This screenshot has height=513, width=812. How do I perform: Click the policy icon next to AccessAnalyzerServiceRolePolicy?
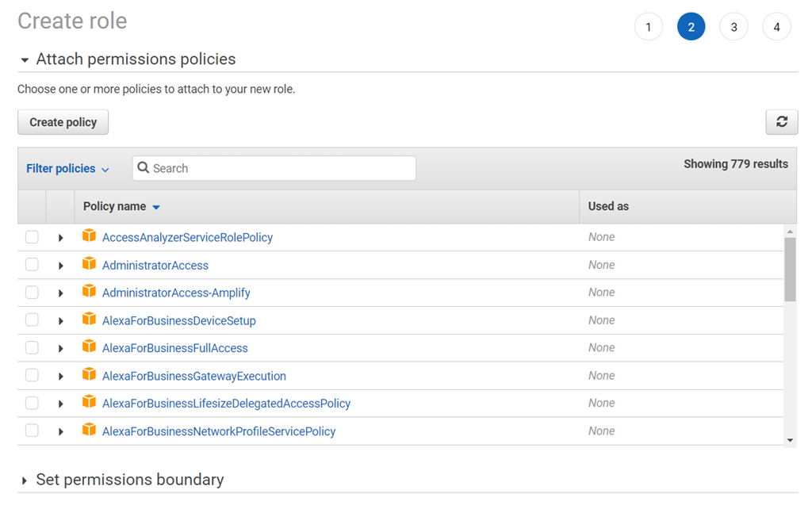89,236
